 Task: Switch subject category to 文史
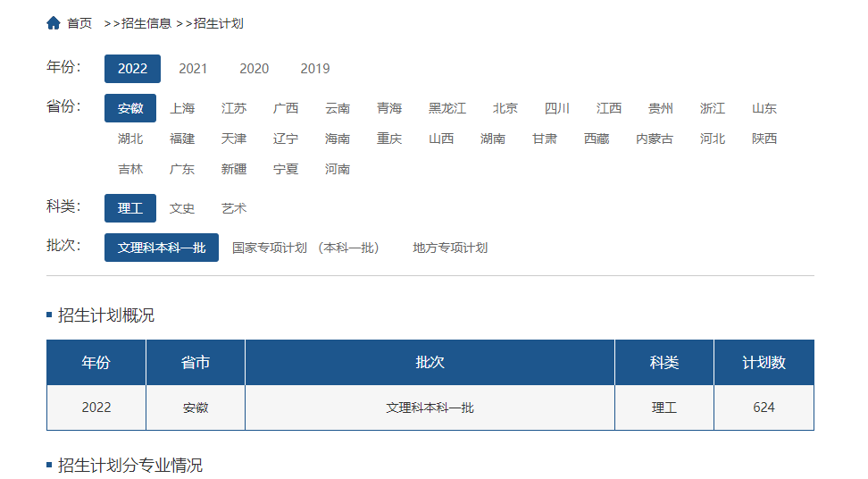[x=182, y=208]
